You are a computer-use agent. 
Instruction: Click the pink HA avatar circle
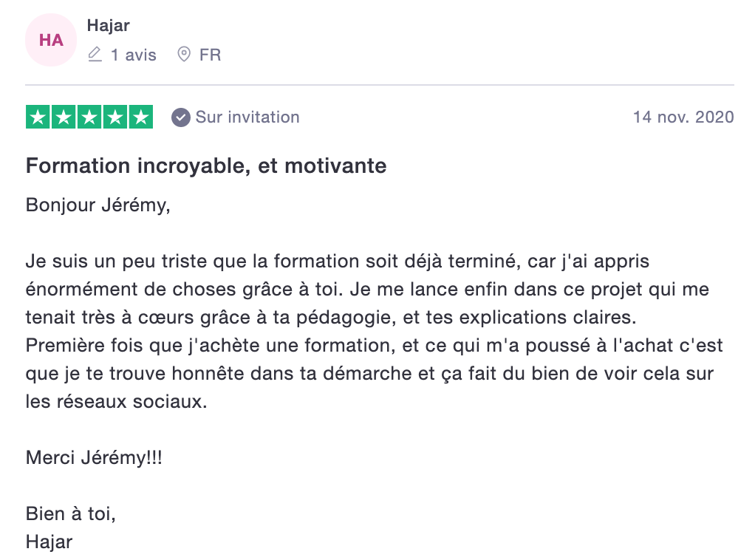point(51,40)
